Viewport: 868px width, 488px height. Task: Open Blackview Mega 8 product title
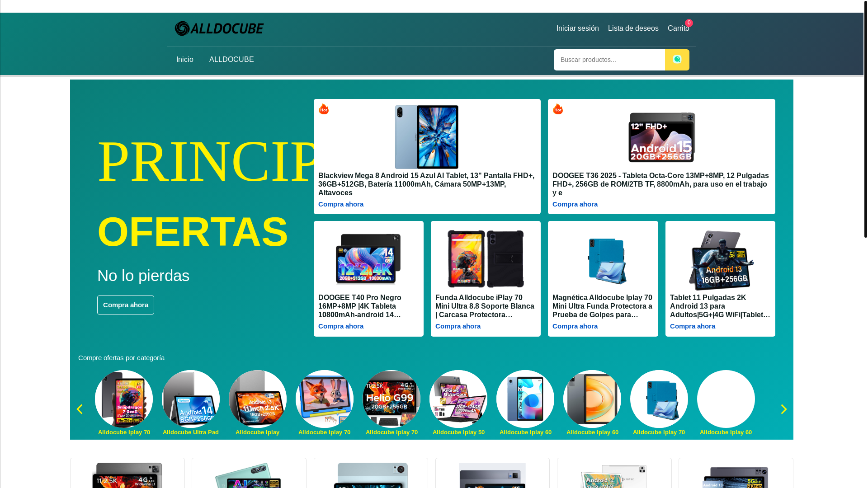point(427,184)
